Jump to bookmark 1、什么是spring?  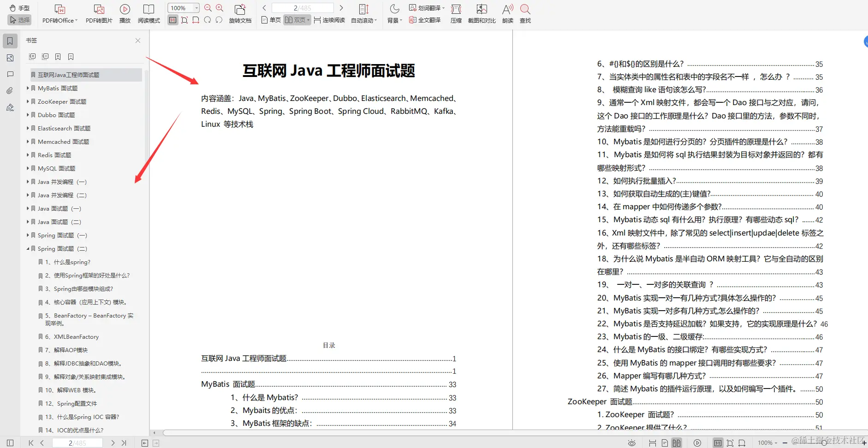coord(68,262)
